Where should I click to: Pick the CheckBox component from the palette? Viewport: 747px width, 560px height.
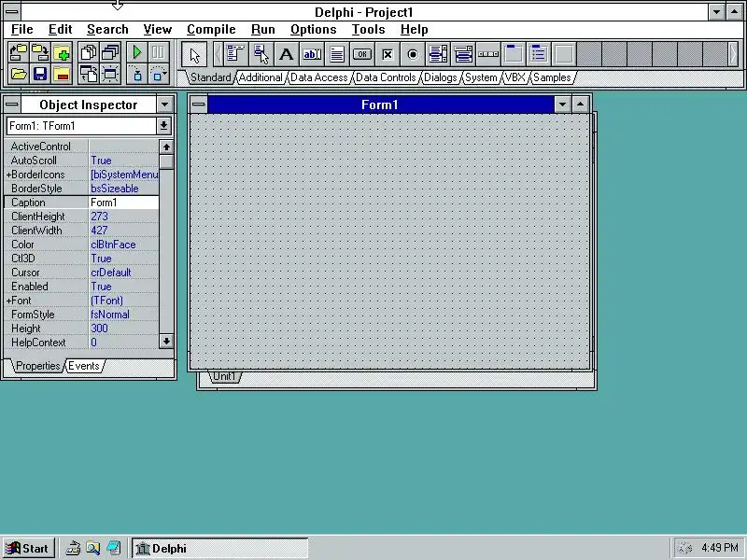point(388,54)
